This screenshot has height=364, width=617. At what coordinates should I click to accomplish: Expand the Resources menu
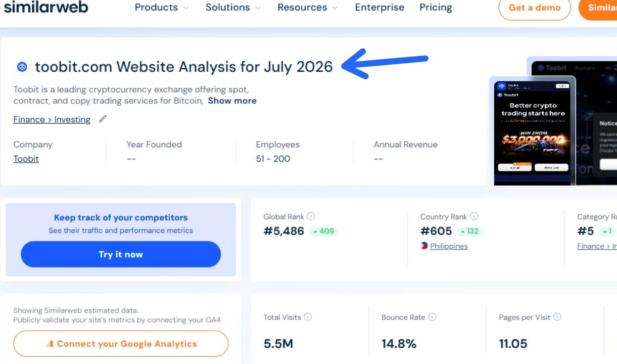click(308, 7)
